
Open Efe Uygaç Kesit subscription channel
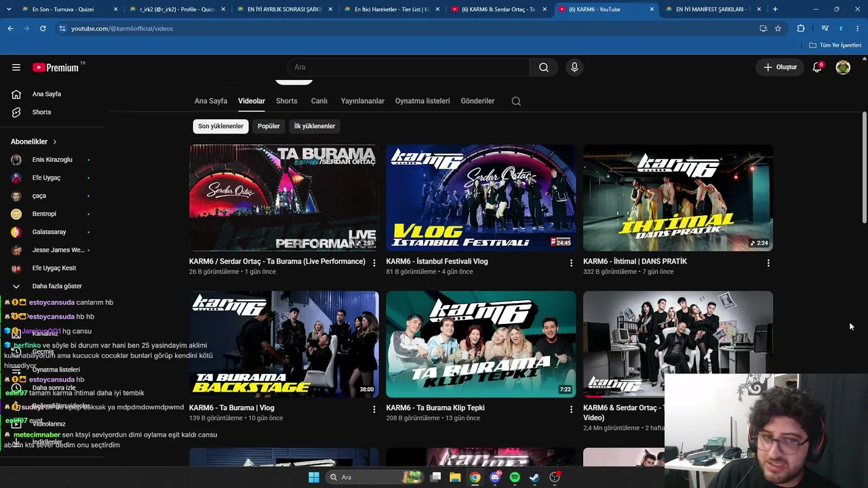coord(53,268)
